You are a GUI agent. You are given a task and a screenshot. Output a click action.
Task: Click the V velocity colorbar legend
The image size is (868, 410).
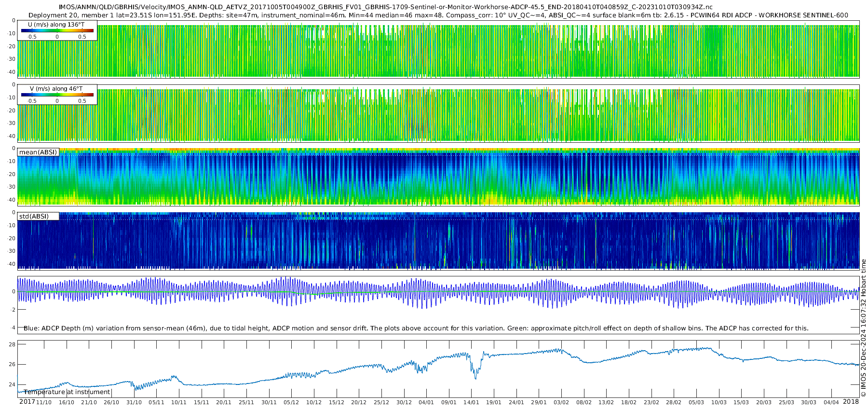click(57, 95)
